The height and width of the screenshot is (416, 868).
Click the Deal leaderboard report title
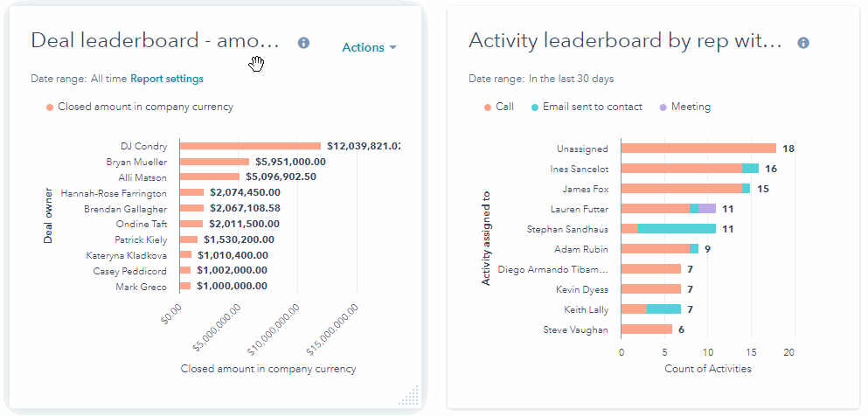click(x=156, y=40)
